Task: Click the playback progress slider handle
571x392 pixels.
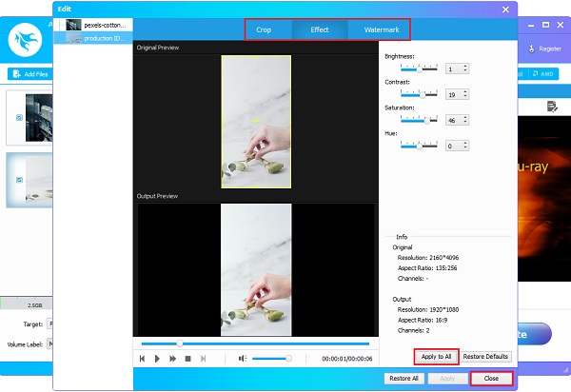Action: click(180, 343)
